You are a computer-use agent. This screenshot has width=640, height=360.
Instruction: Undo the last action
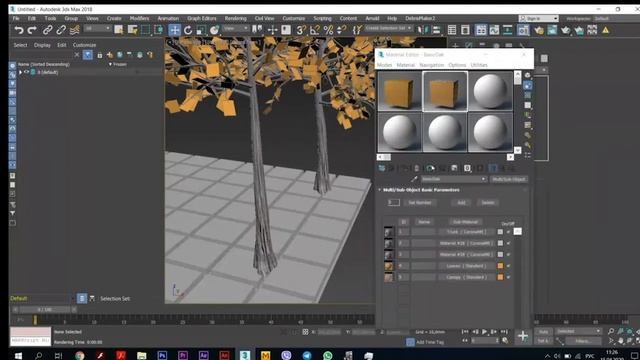pyautogui.click(x=19, y=30)
